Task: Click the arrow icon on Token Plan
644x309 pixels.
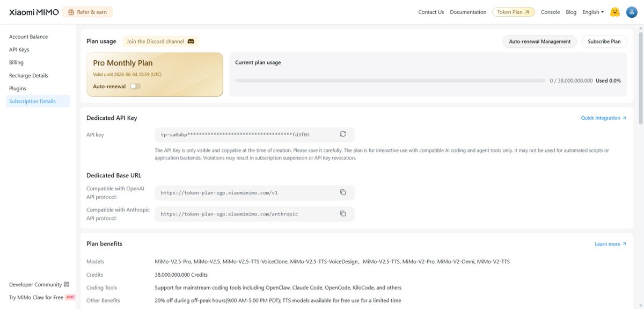Action: point(527,12)
